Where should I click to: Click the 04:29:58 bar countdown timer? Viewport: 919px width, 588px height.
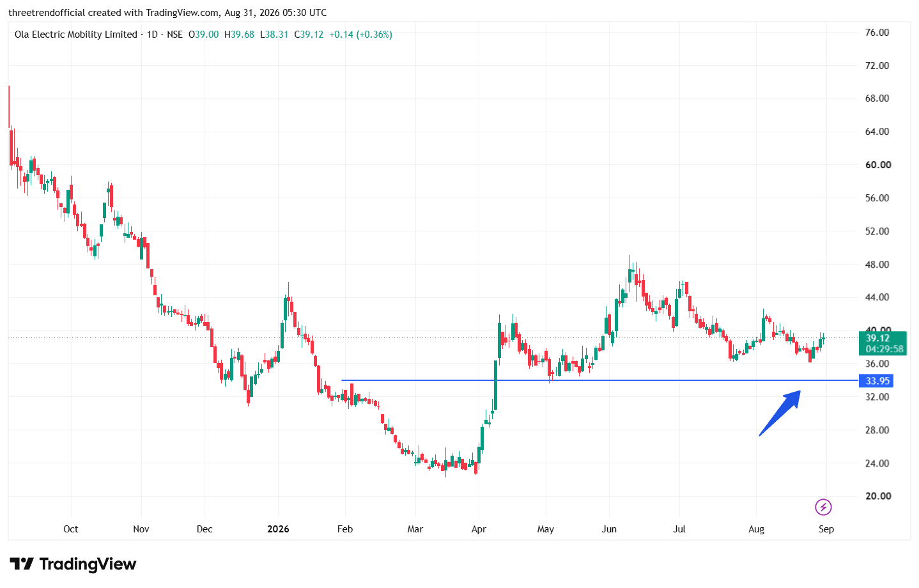(884, 349)
